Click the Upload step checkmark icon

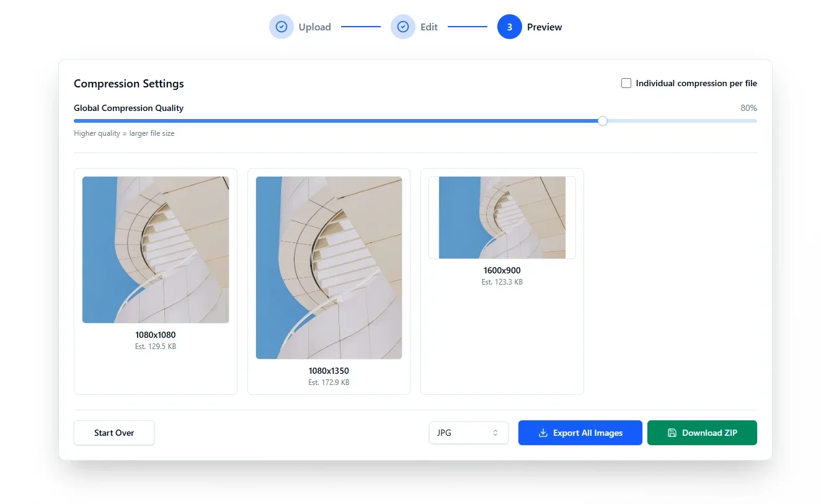pyautogui.click(x=281, y=27)
